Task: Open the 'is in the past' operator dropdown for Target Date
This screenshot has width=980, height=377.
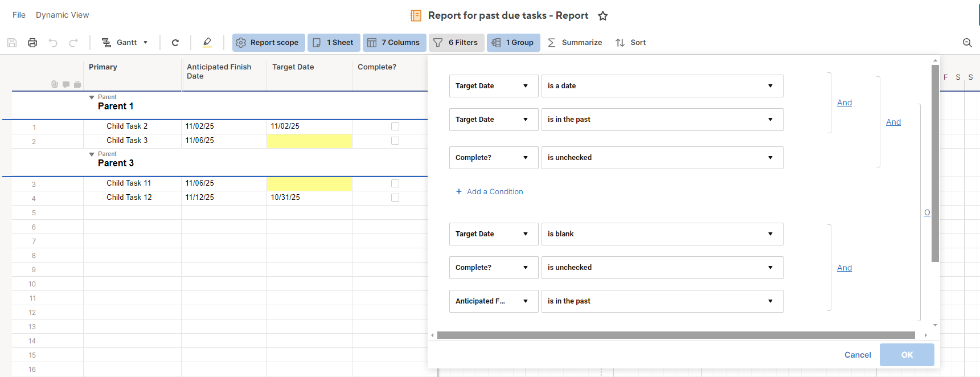Action: [x=662, y=120]
